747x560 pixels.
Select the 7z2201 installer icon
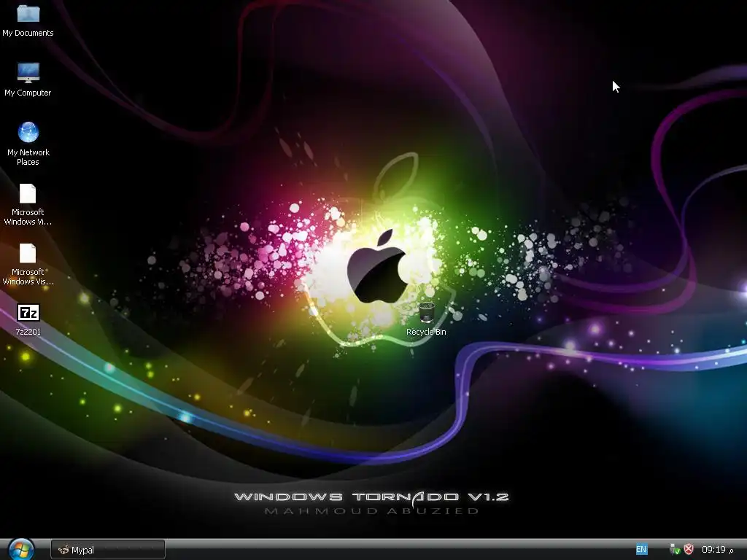[28, 313]
